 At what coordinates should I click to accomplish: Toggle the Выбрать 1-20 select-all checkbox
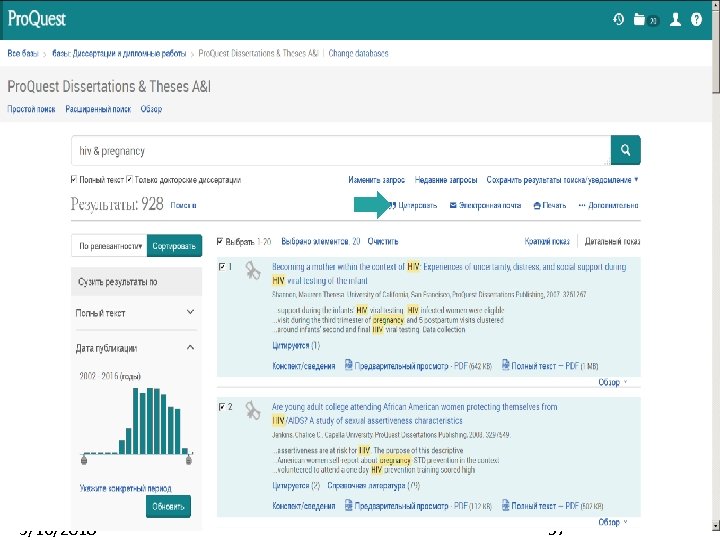220,241
